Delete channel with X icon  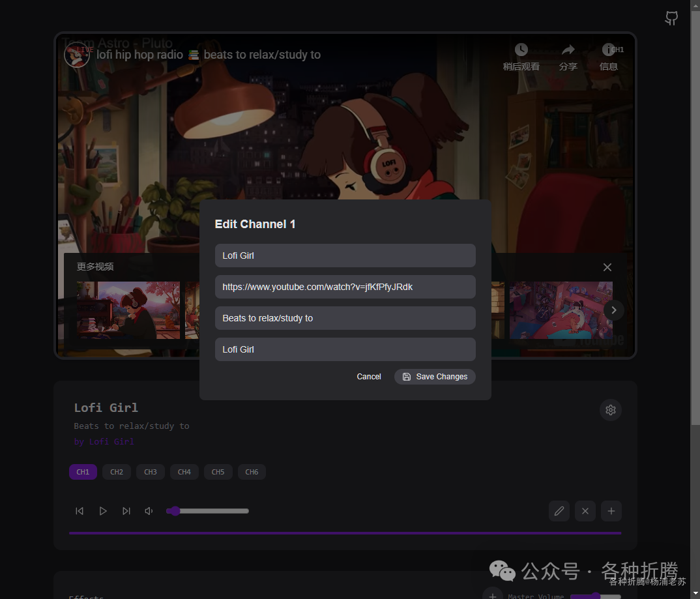pos(585,510)
